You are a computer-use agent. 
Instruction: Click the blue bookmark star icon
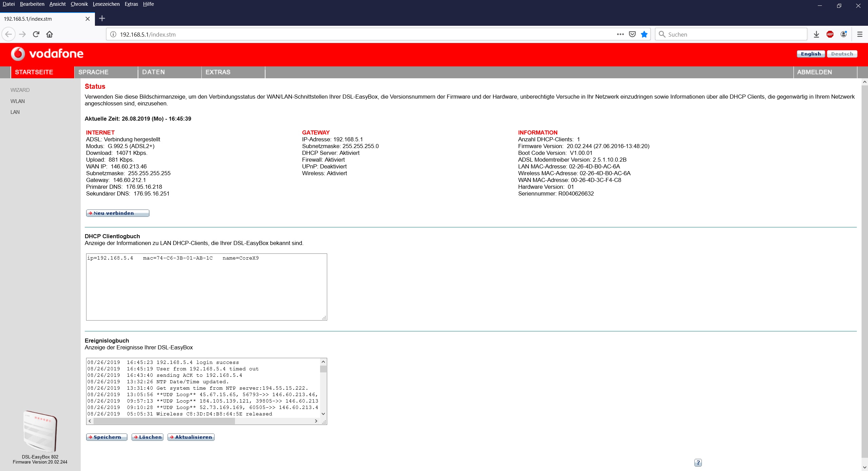[644, 34]
